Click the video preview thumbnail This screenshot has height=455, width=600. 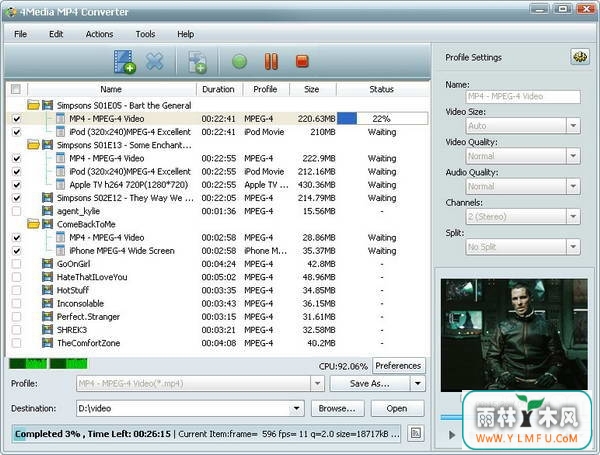point(514,335)
